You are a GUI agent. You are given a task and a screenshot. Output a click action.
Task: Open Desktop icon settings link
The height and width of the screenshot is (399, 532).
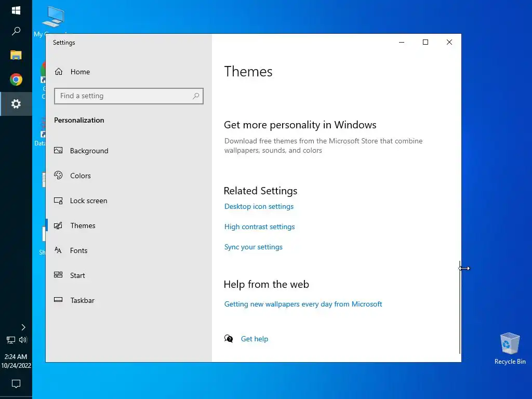pos(259,207)
